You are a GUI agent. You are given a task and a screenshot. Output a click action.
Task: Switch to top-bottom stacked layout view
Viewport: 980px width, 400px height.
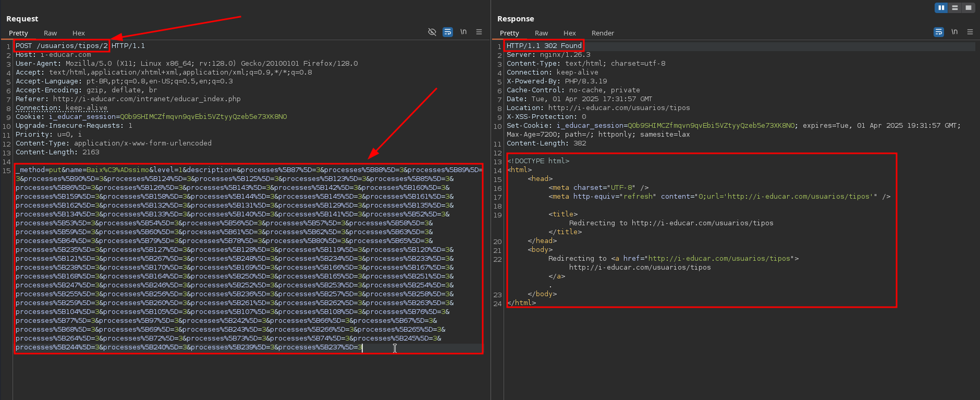pyautogui.click(x=955, y=7)
